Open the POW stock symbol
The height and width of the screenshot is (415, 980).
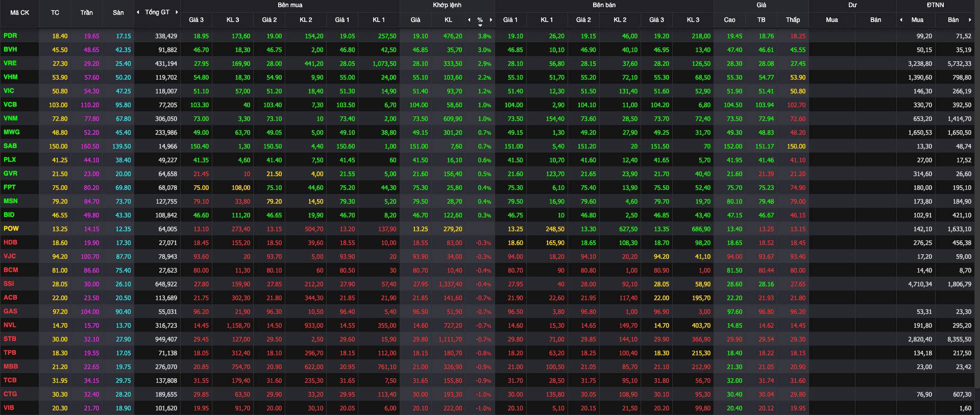pos(11,229)
